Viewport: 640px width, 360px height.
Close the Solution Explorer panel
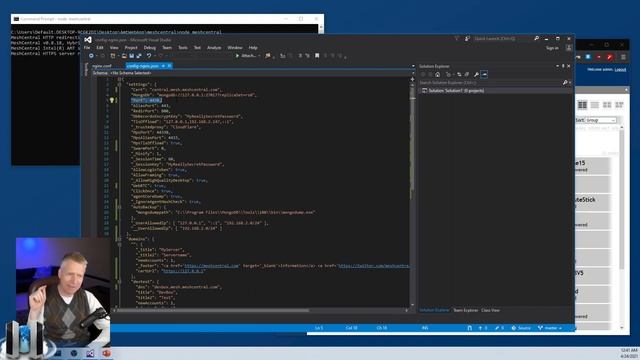pos(569,66)
